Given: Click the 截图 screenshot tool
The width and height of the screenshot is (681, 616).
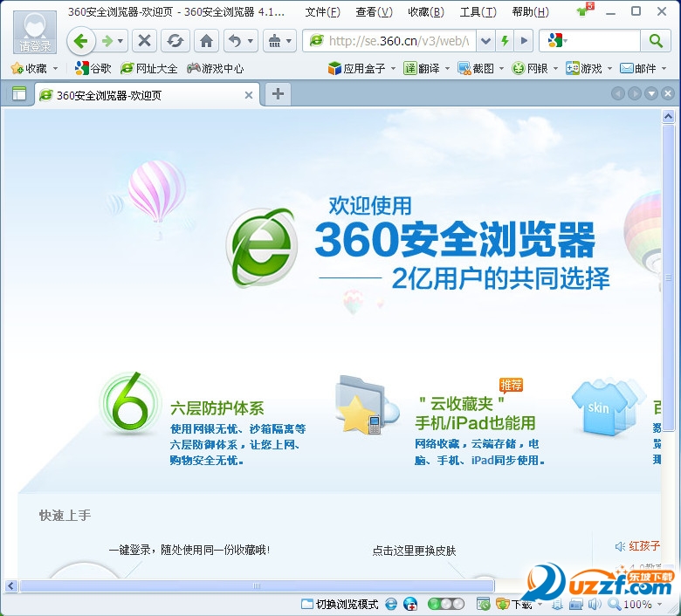Looking at the screenshot, I should tap(476, 69).
